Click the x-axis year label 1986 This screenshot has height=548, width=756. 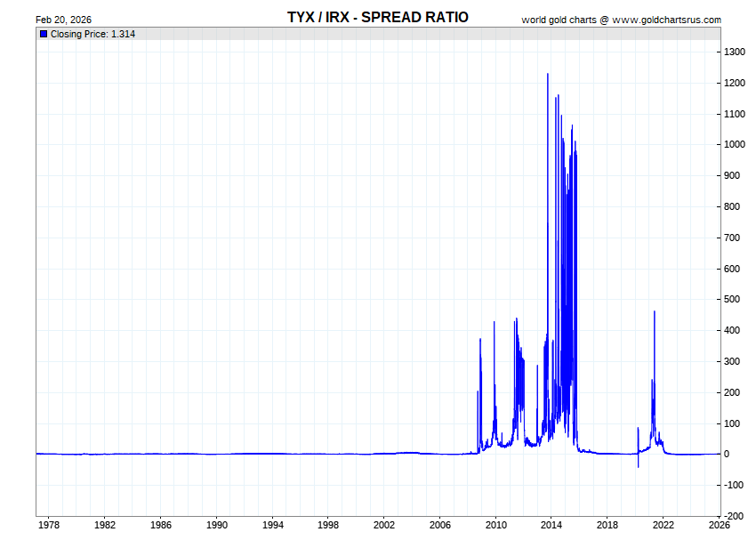point(161,525)
